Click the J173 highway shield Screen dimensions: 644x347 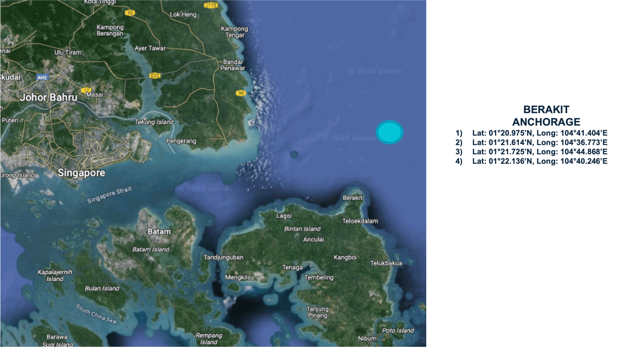click(x=211, y=5)
